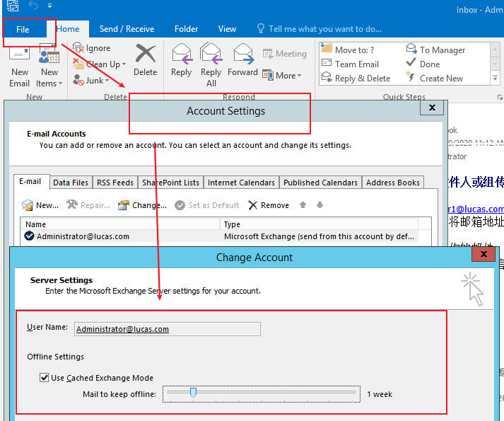
Task: Switch to the Home ribbon tab
Action: [68, 29]
